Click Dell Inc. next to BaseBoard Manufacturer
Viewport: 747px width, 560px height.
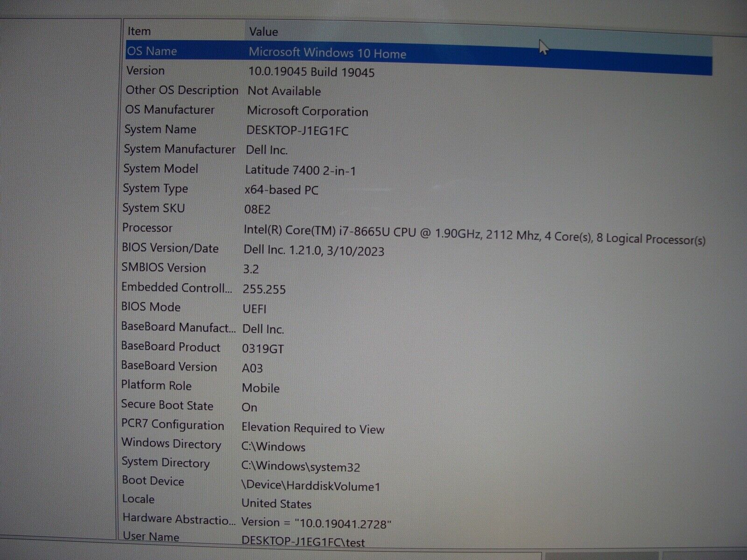point(263,329)
